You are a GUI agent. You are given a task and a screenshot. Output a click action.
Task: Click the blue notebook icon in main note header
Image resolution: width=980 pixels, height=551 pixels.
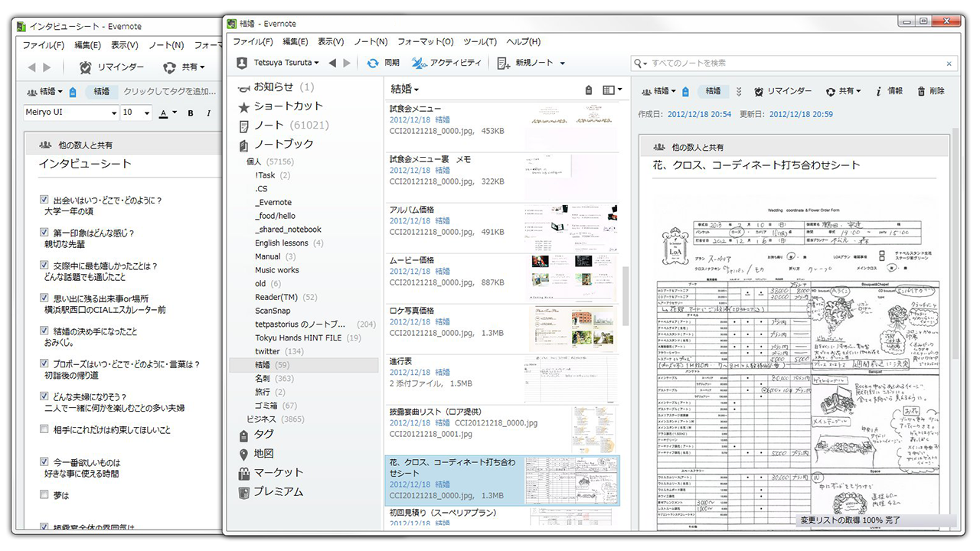click(x=685, y=91)
